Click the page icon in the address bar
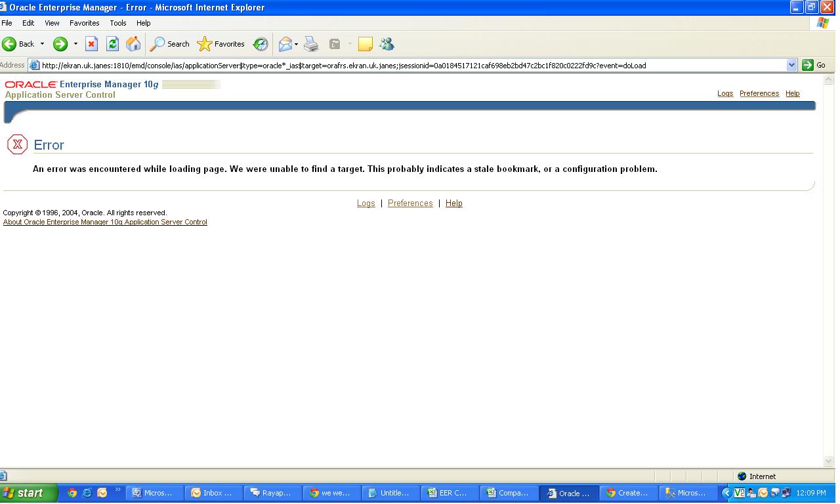This screenshot has width=840, height=504. coord(34,65)
